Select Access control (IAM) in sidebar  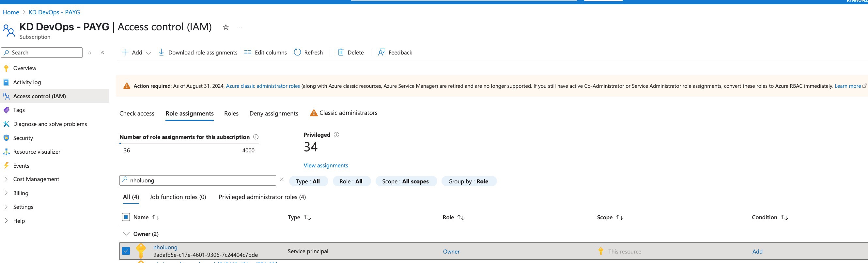[54, 96]
